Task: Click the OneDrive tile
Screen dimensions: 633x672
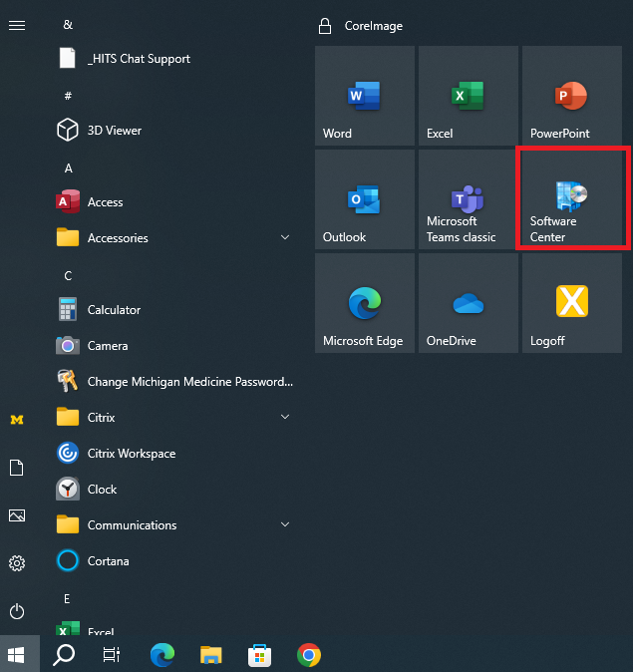Action: coord(468,303)
